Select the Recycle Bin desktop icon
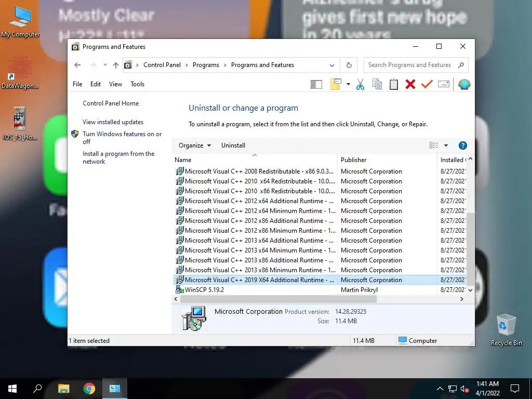The image size is (532, 399). 506,330
